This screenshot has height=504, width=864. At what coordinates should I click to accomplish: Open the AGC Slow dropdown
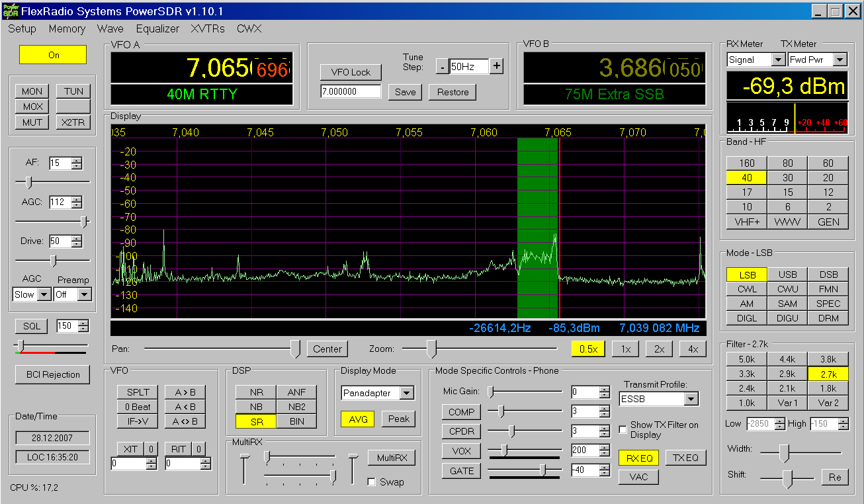(44, 295)
